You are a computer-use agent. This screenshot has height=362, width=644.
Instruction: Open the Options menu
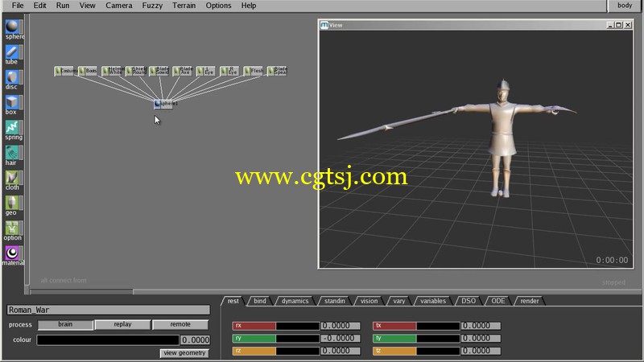[218, 6]
